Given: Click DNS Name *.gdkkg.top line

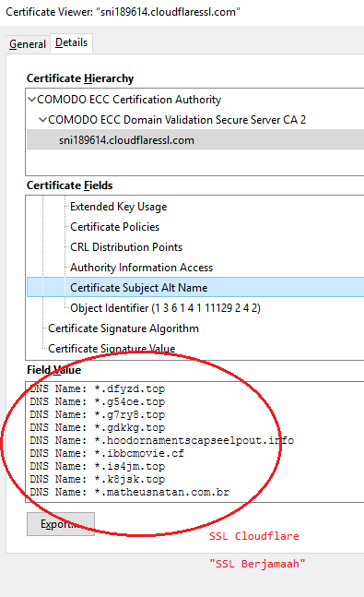Looking at the screenshot, I should pyautogui.click(x=98, y=428).
